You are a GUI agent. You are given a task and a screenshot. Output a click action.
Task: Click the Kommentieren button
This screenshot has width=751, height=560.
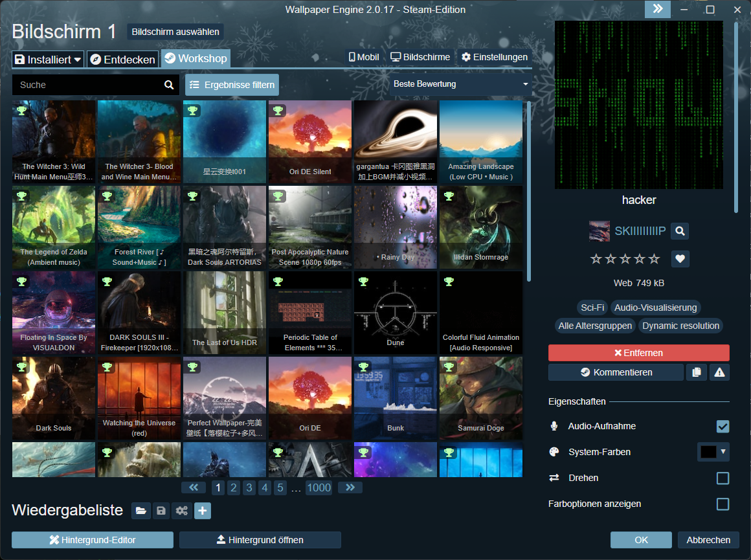[616, 372]
